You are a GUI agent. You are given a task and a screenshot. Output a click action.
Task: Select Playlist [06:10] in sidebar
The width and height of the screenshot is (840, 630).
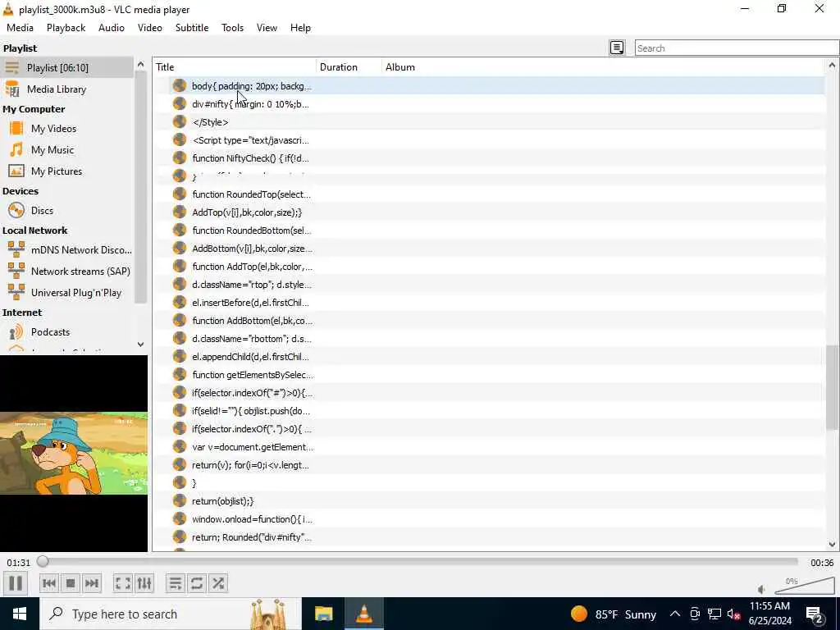point(66,67)
